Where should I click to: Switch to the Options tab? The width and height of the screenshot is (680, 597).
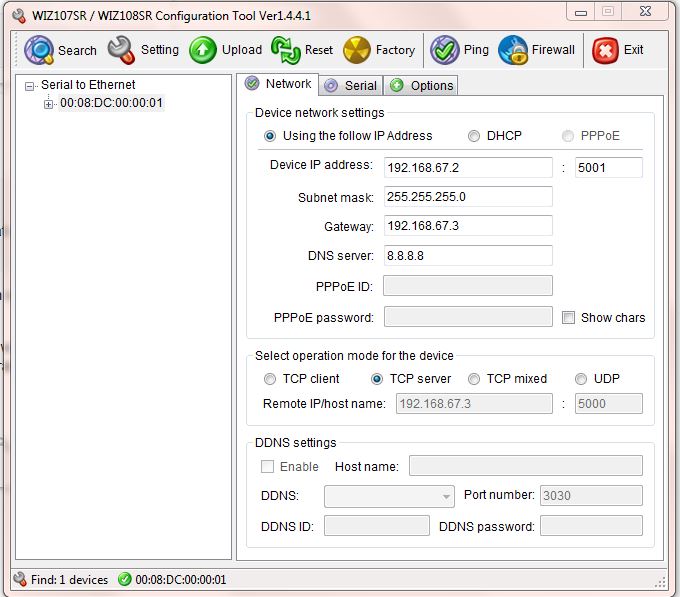point(421,85)
